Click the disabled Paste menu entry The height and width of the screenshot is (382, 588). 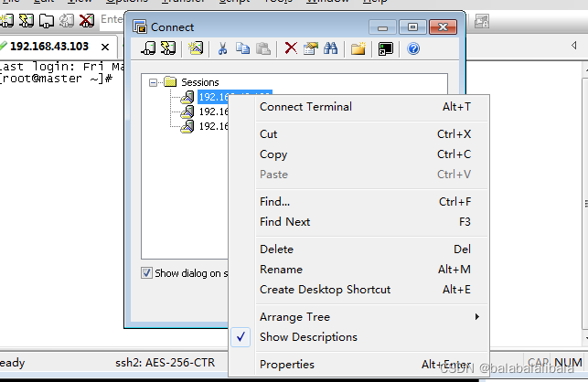pos(358,175)
